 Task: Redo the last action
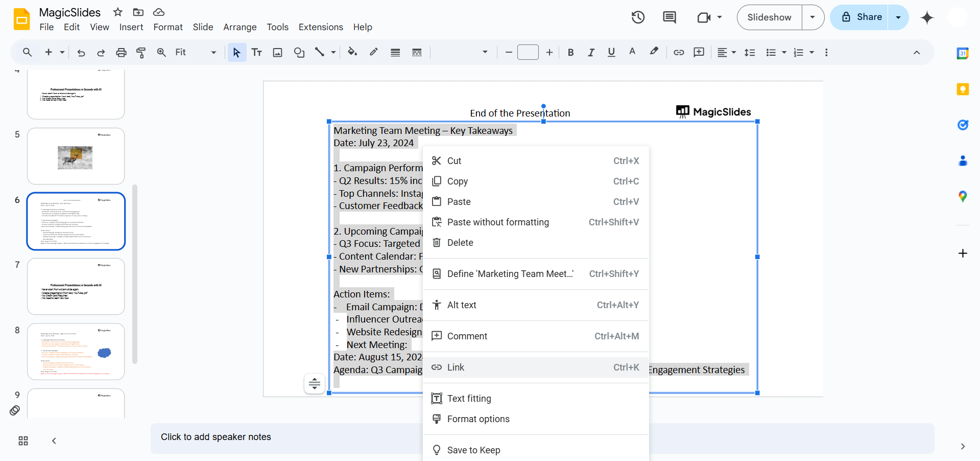101,52
